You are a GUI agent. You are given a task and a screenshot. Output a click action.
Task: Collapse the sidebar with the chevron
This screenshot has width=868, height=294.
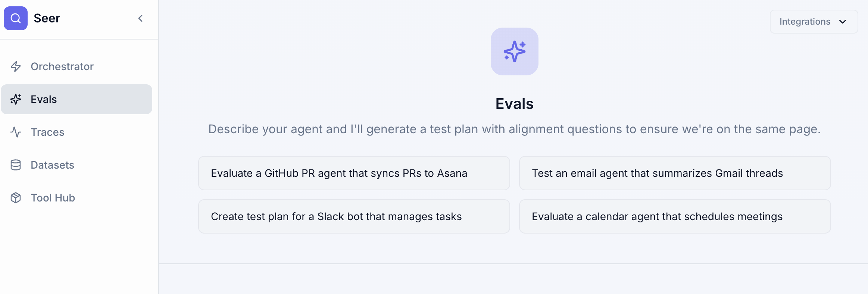(141, 18)
